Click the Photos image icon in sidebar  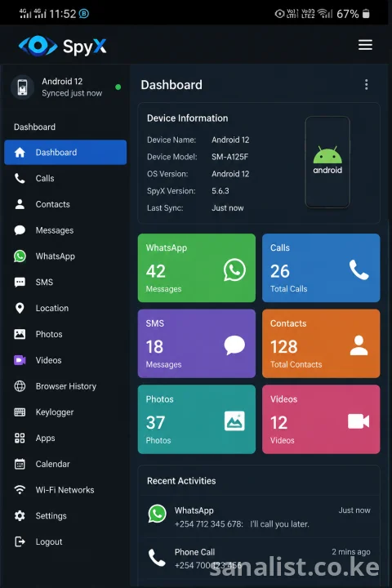tap(20, 334)
